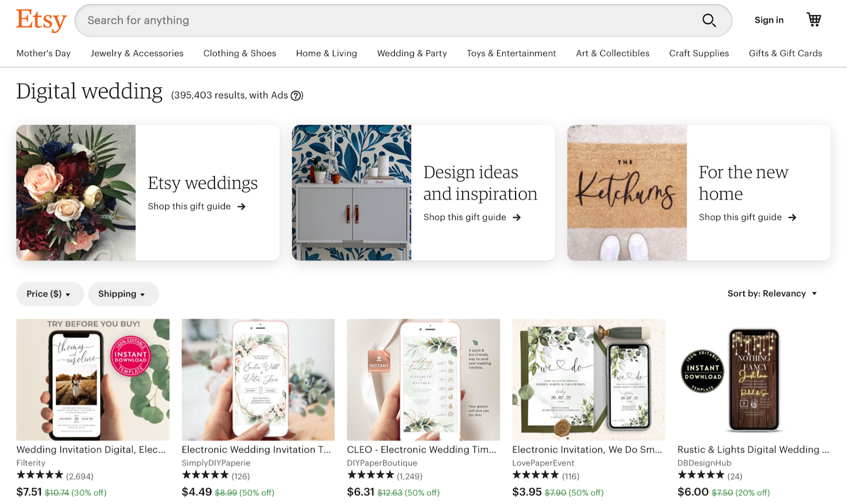The width and height of the screenshot is (847, 504).
Task: Click star rating of LovePaperEvent listing
Action: pos(536,475)
